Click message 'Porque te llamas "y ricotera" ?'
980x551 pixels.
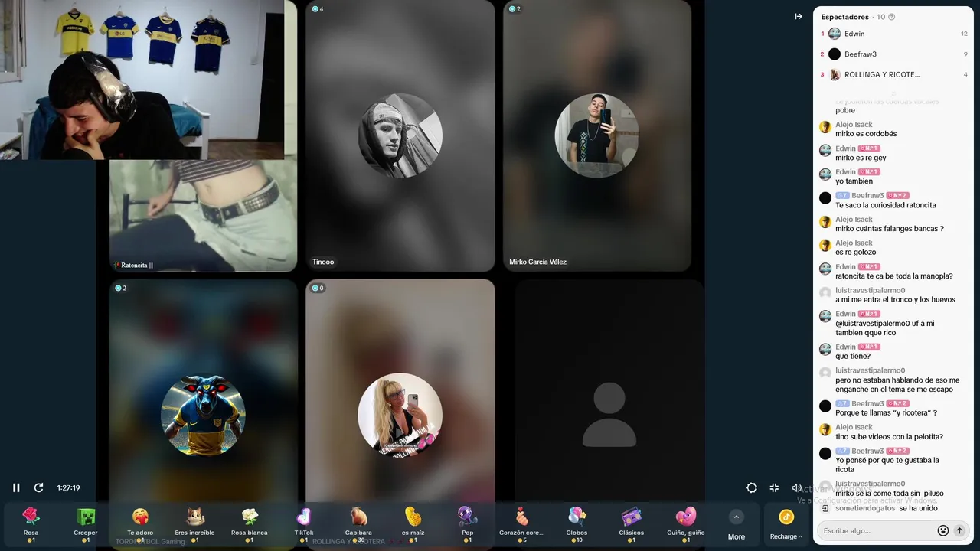(x=887, y=413)
